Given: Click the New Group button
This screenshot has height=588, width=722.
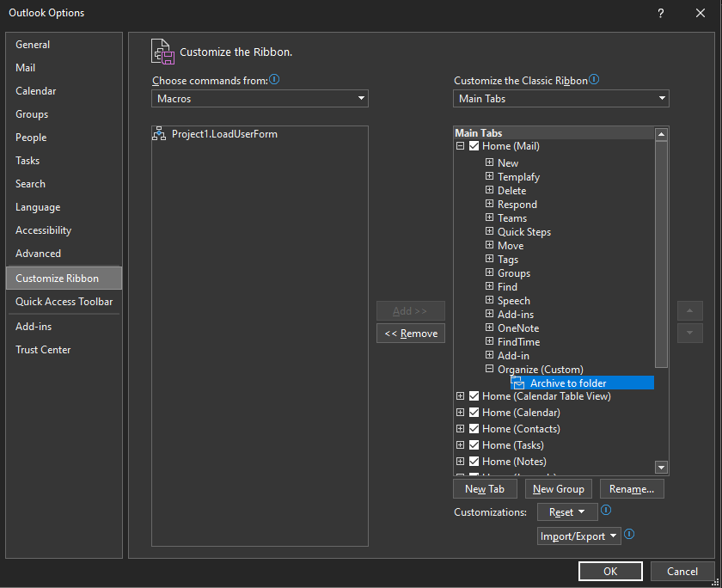Looking at the screenshot, I should point(559,489).
